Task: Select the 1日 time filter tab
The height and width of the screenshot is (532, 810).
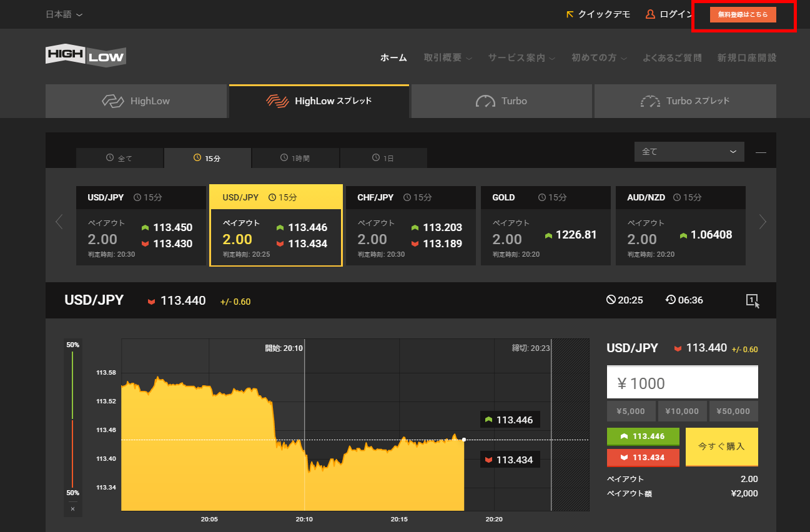Action: click(x=383, y=158)
